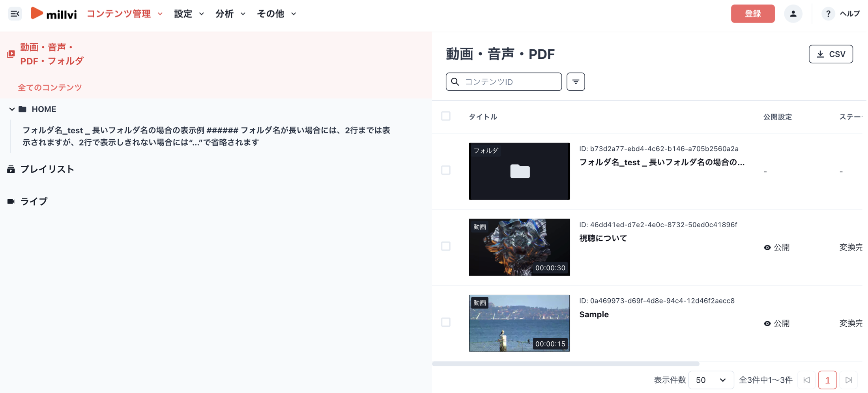The height and width of the screenshot is (393, 868).
Task: Collapse the HOME folder tree
Action: 12,109
